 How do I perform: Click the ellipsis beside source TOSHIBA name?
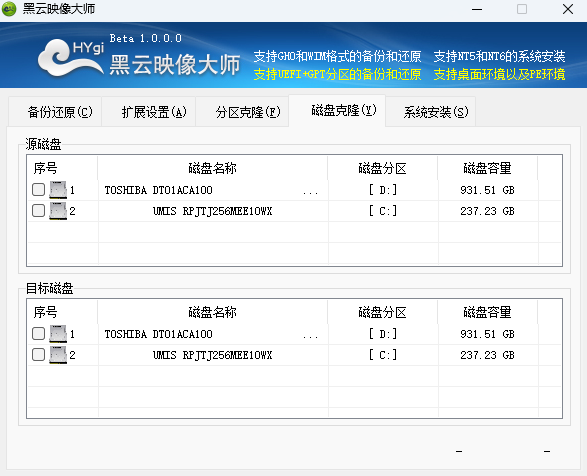(x=310, y=192)
